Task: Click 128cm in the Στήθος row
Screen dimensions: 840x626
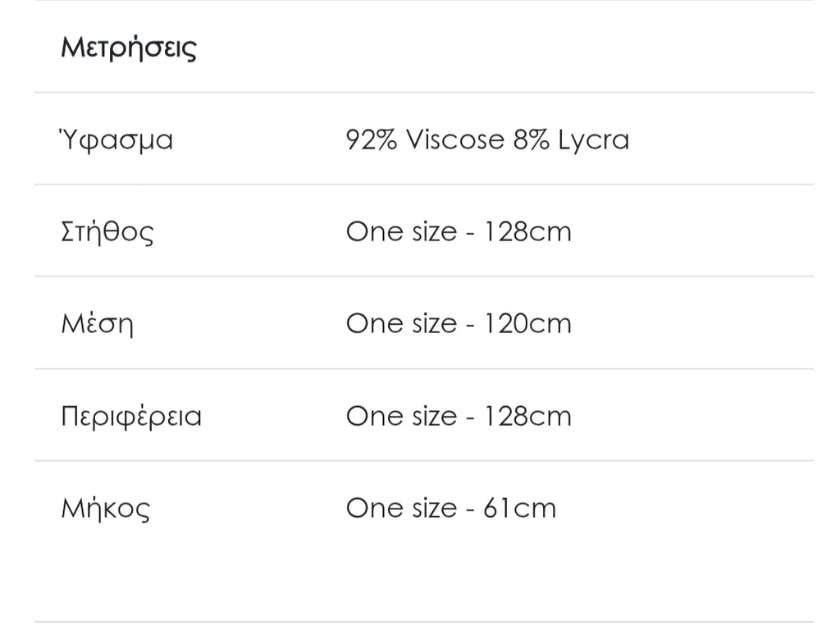Action: pos(527,231)
